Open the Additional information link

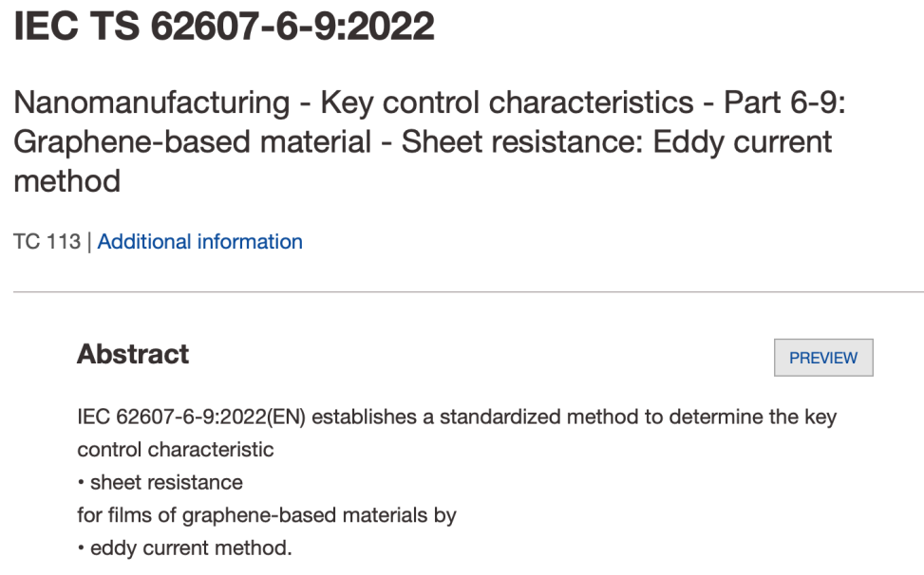[x=199, y=242]
